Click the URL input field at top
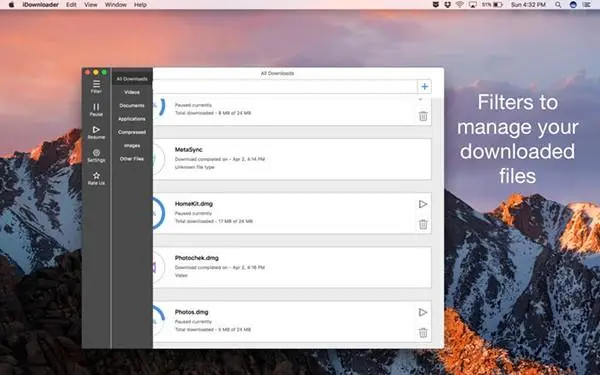Viewport: 600px width, 375px height. (x=285, y=86)
